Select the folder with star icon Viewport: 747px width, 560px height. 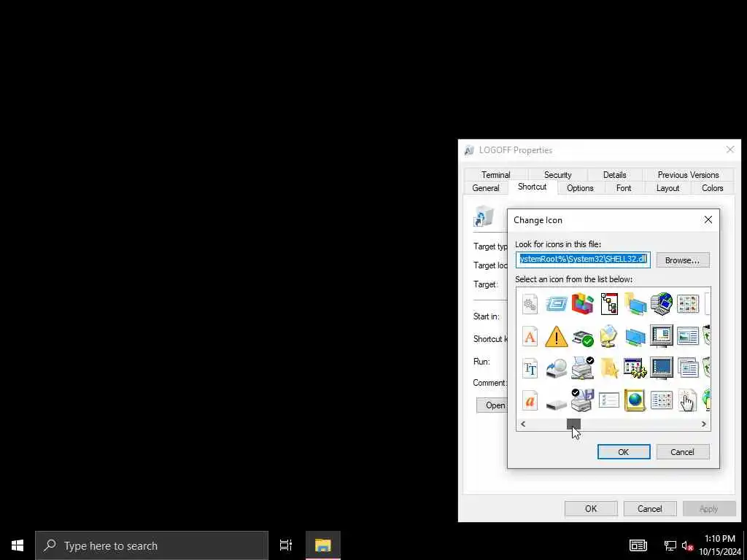tap(609, 368)
